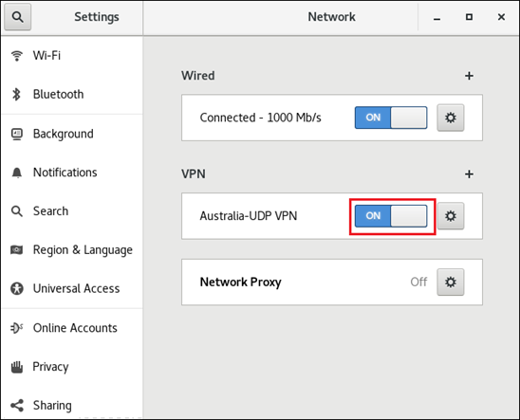This screenshot has height=420, width=520.
Task: Turn off the Australia-UDP VPN switch
Action: pyautogui.click(x=391, y=216)
